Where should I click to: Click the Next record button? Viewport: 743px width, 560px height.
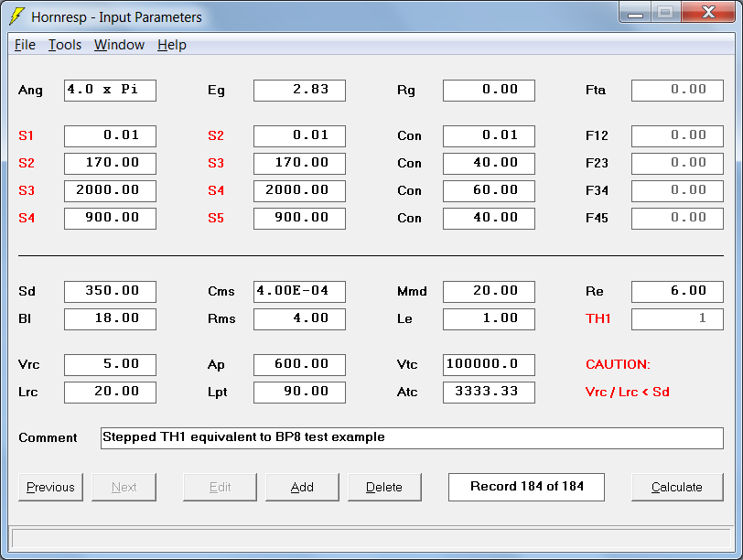click(x=124, y=487)
